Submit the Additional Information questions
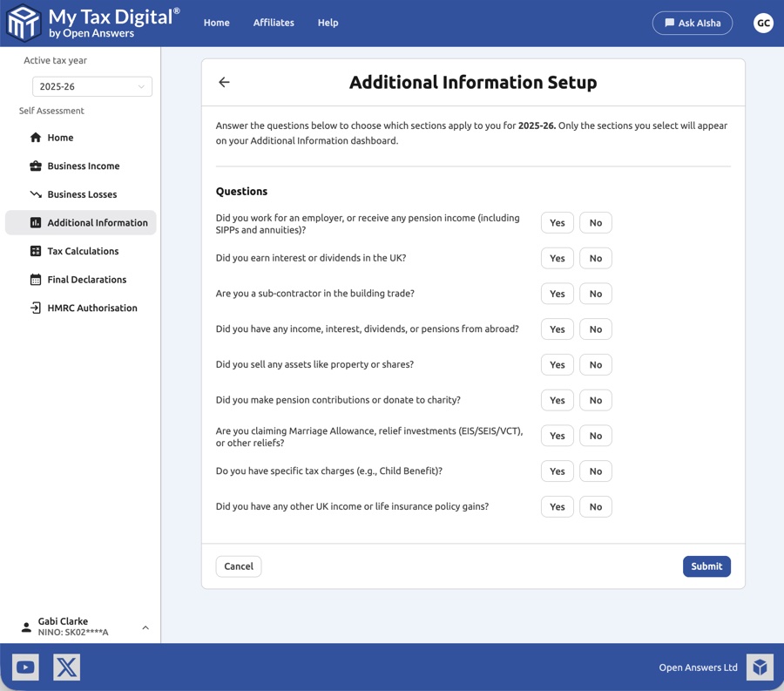Screen dimensions: 784x691 (706, 566)
